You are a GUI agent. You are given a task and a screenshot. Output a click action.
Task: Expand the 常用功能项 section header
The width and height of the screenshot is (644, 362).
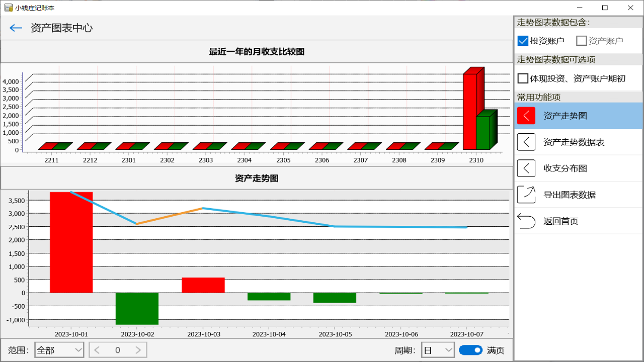pos(578,97)
